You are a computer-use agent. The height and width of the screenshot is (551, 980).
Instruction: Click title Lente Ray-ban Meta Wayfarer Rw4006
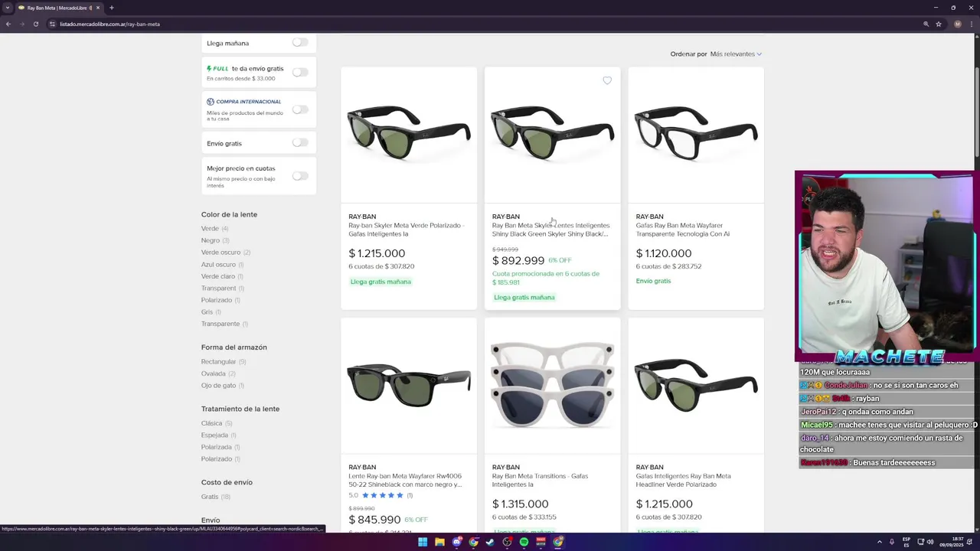point(405,480)
